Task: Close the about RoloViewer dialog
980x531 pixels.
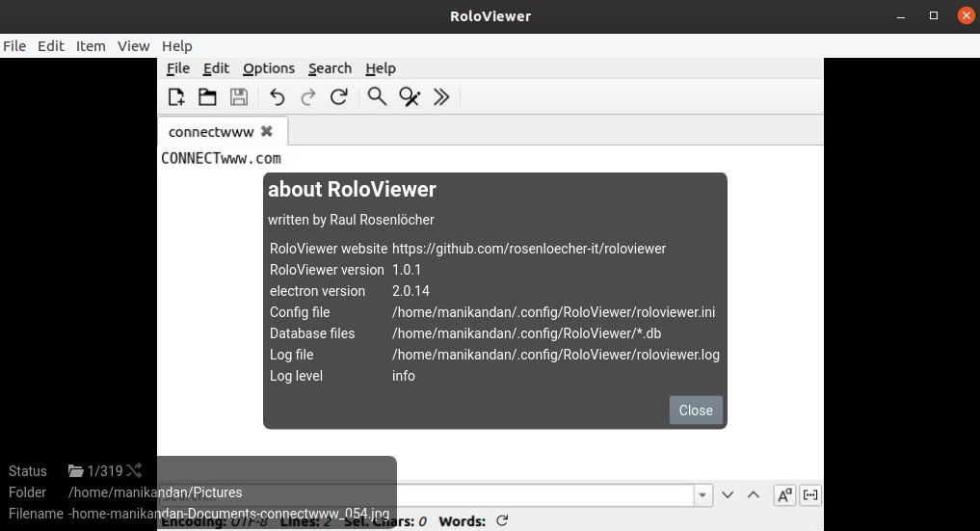Action: [696, 411]
